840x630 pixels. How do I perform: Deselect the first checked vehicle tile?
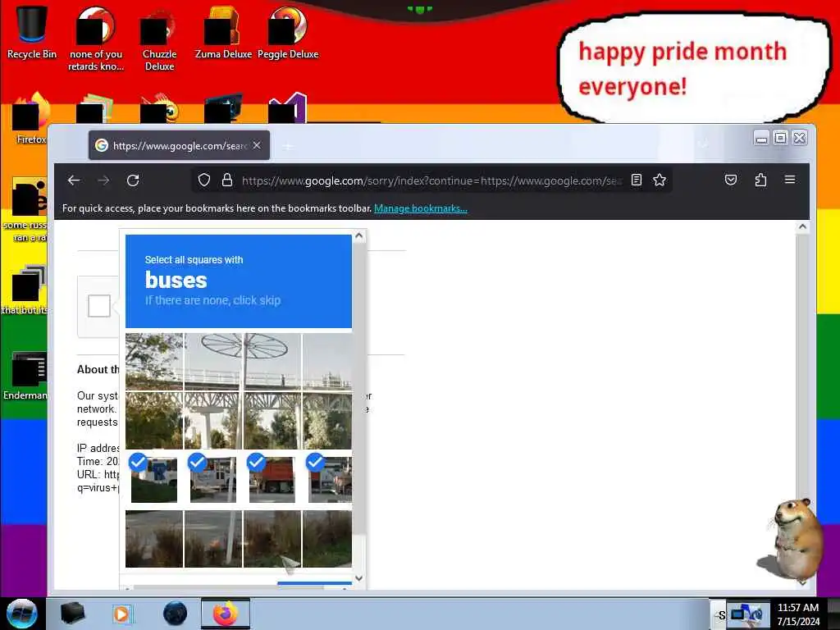point(154,479)
